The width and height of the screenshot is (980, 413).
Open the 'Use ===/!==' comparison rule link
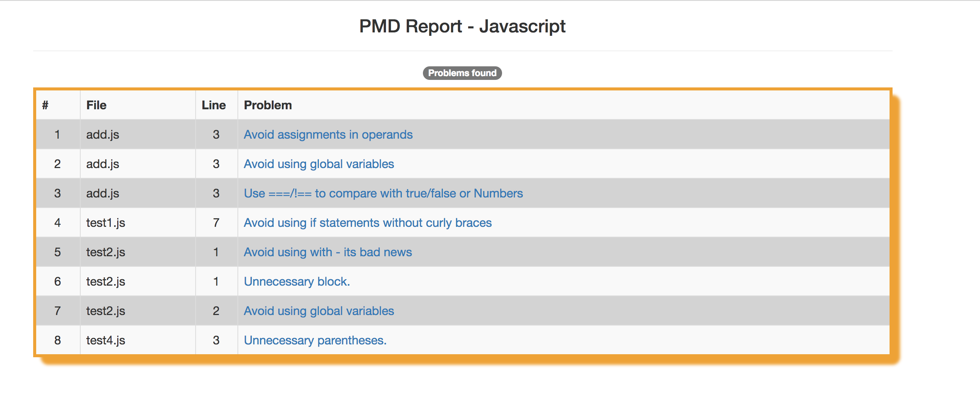[383, 193]
